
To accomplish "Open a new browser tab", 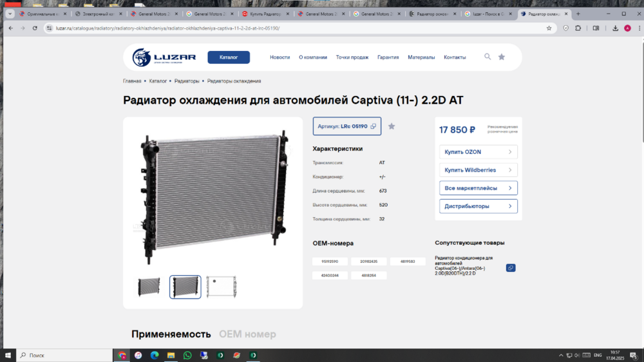I will [x=578, y=14].
